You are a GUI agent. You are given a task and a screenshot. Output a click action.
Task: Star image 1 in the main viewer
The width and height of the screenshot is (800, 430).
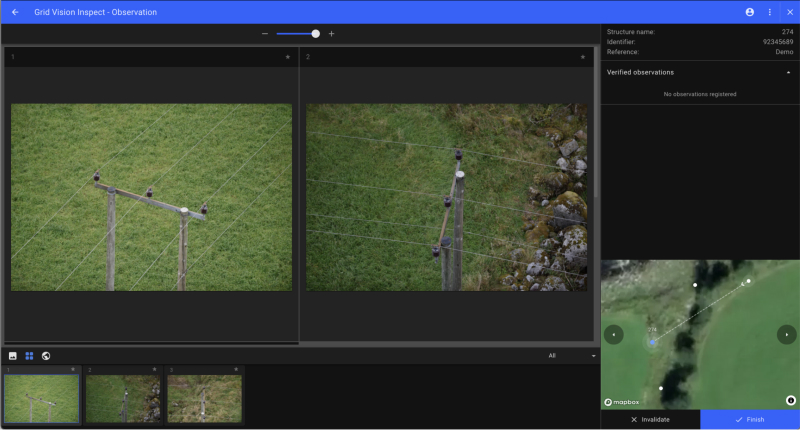(x=288, y=57)
